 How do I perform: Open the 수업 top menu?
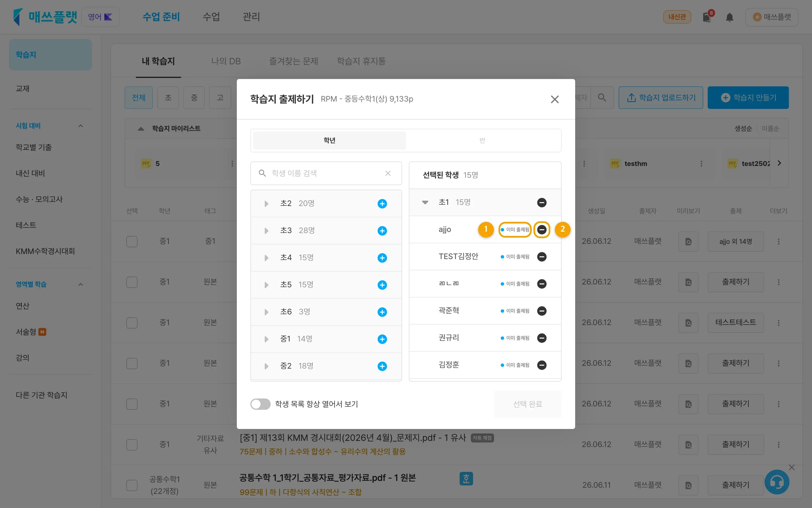coord(211,17)
